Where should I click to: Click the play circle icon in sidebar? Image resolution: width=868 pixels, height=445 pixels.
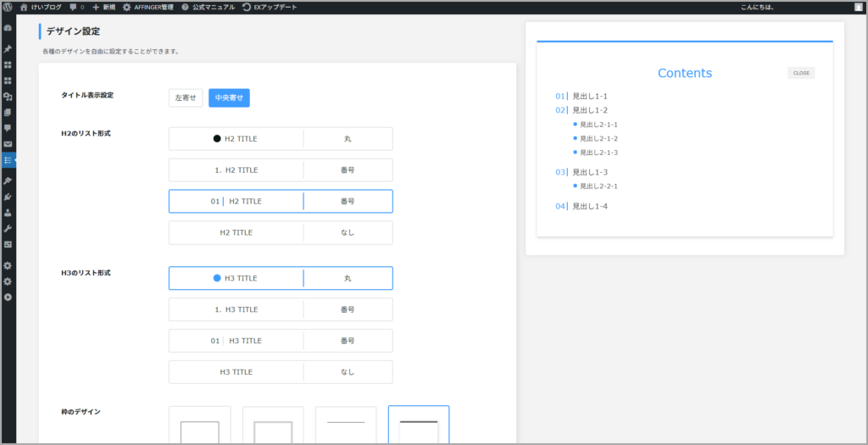(8, 297)
